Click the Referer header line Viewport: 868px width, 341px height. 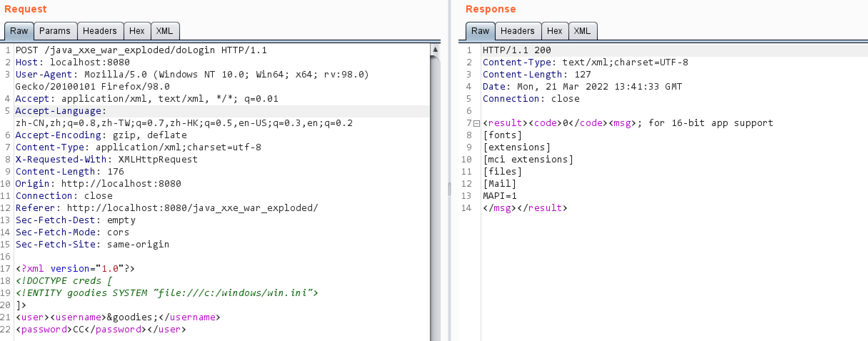pos(167,208)
